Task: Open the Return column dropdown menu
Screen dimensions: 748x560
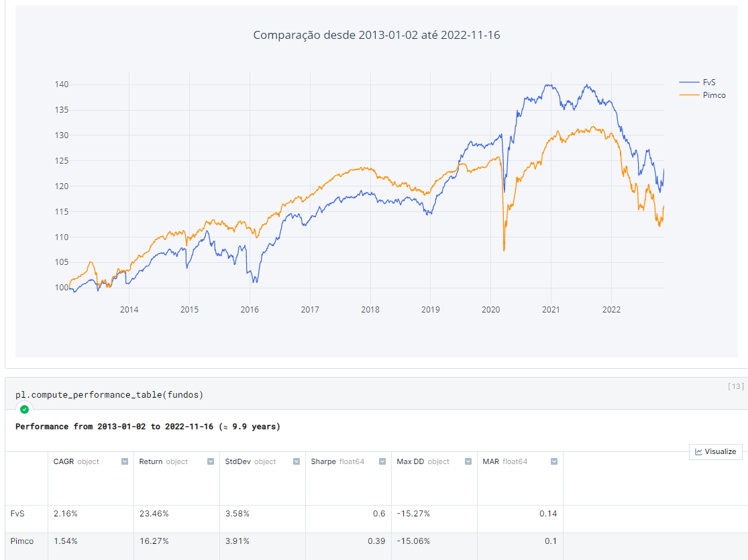Action: point(211,461)
